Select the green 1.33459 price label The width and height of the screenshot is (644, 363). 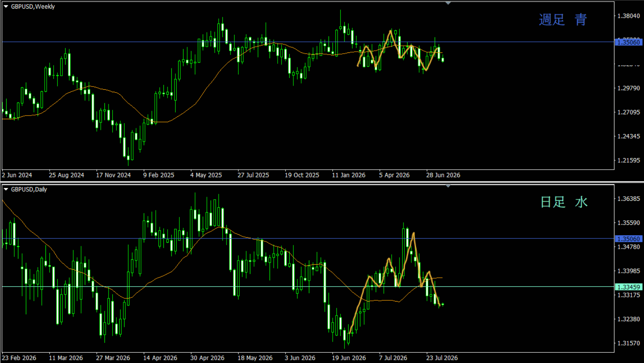click(628, 287)
